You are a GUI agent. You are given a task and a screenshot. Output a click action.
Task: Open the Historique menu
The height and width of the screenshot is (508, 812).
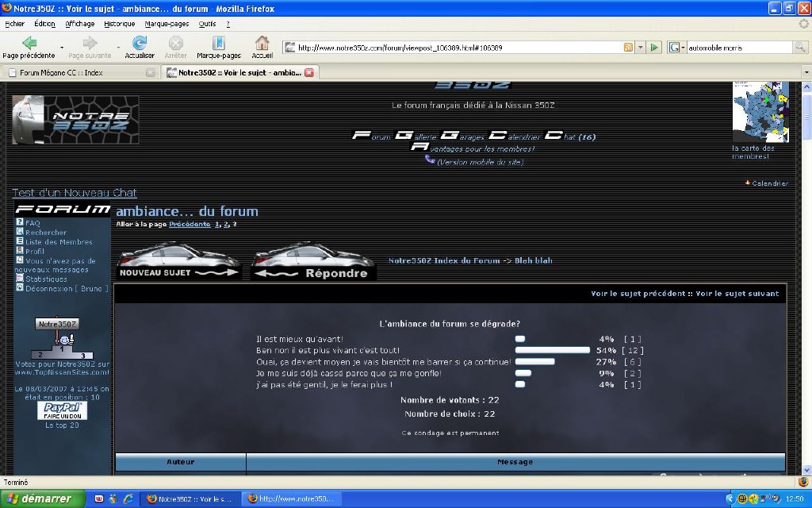click(x=119, y=24)
